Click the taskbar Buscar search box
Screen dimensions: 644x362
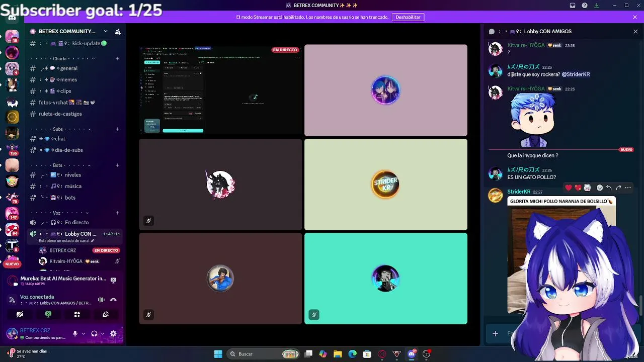click(x=263, y=354)
